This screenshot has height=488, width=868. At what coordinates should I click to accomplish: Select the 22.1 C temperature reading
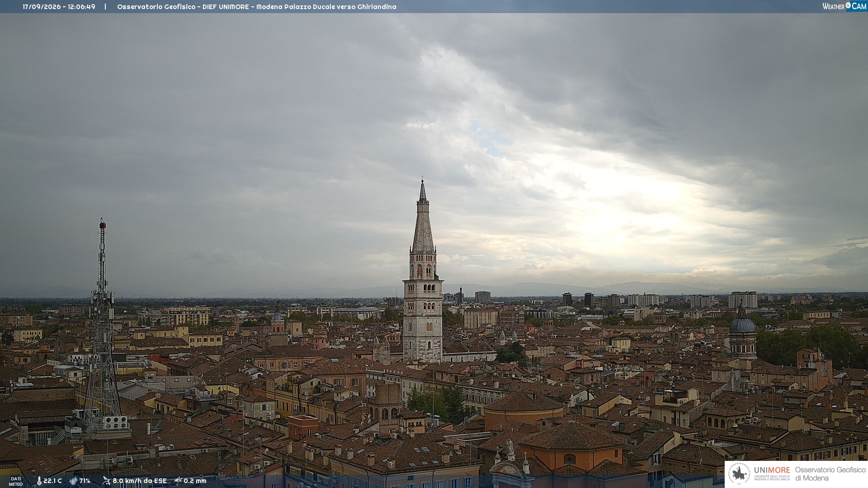tap(52, 481)
